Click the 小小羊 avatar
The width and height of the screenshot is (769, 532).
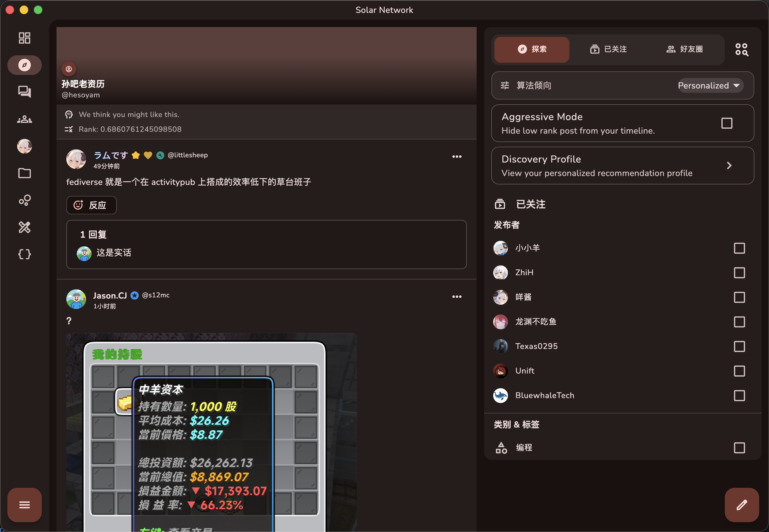click(x=501, y=248)
